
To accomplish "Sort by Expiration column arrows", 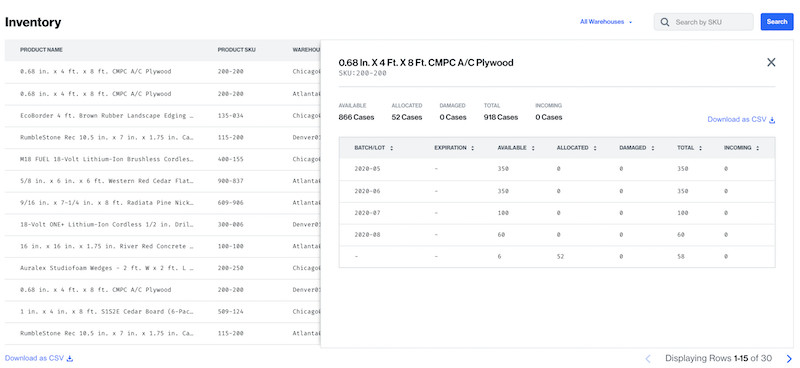I will tap(472, 148).
